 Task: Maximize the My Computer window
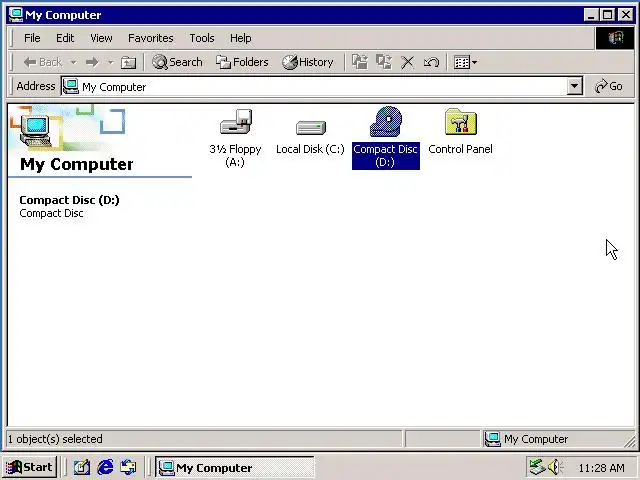(x=607, y=15)
